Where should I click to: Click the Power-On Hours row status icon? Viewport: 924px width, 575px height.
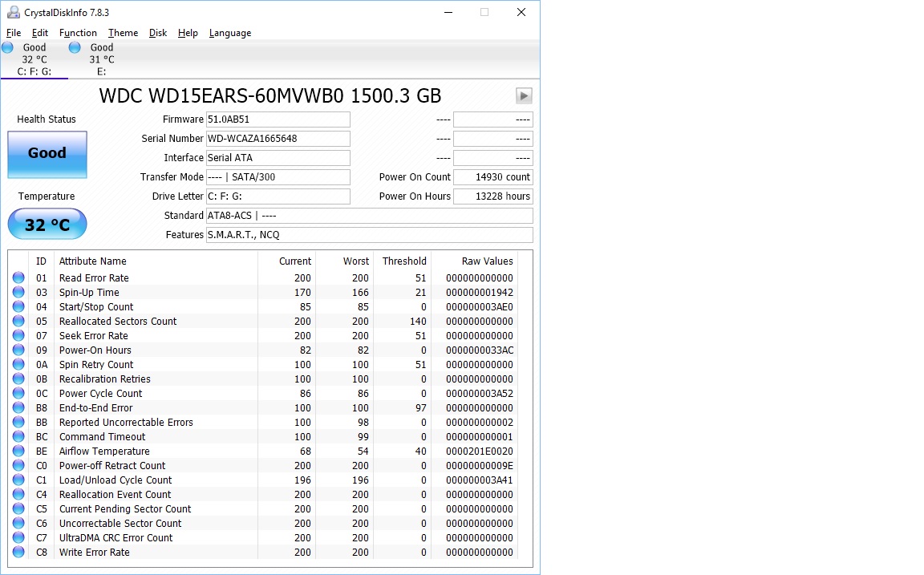[19, 350]
